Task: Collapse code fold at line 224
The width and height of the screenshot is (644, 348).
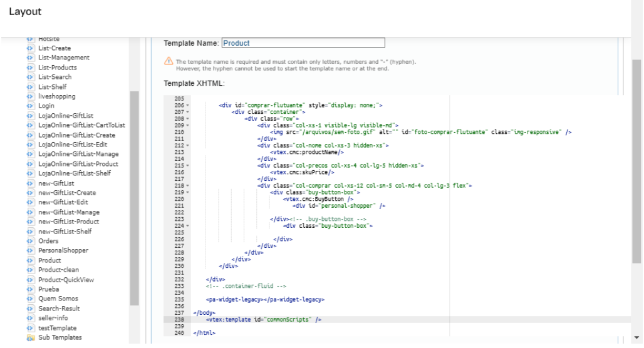Action: [x=188, y=226]
